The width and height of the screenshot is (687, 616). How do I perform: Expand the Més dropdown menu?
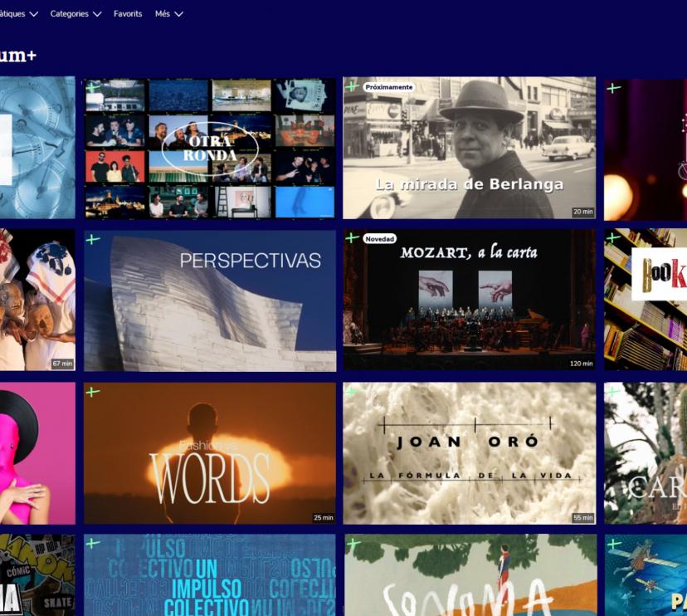168,14
